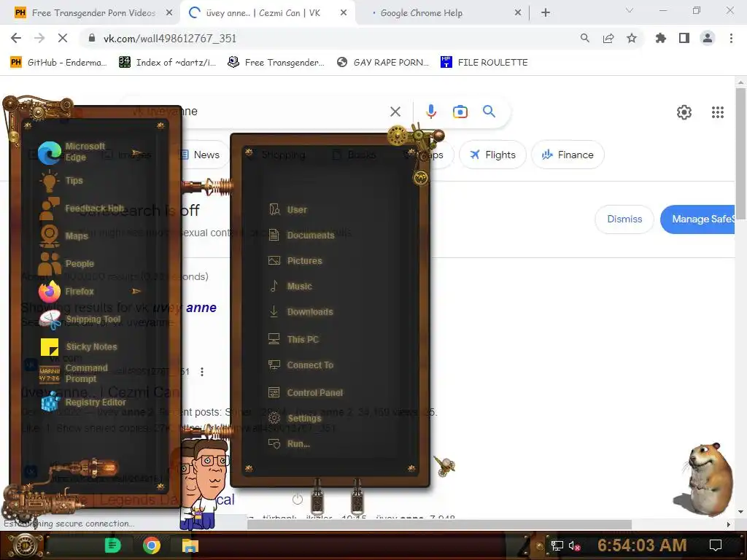Screen dimensions: 747x560
Task: Select Connect To
Action: tap(301, 365)
